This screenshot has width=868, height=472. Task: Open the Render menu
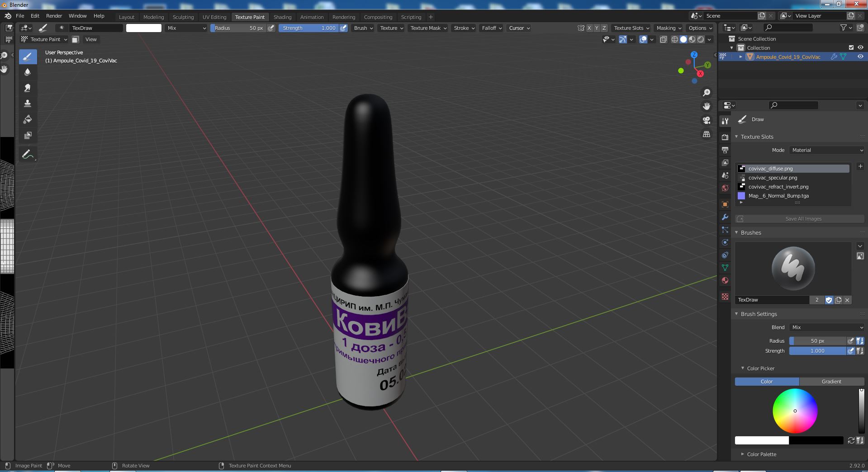(54, 16)
